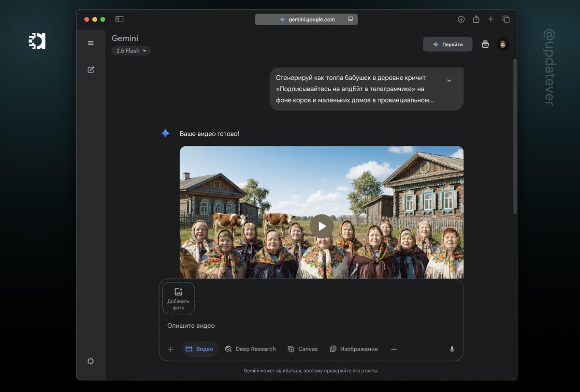Click the reader icon in the address bar
The height and width of the screenshot is (392, 580).
tap(350, 19)
